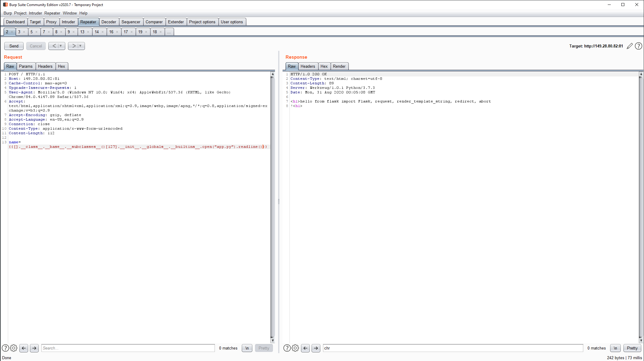Viewport: 644px width, 361px height.
Task: Expand history forward dropdown arrow
Action: click(x=80, y=46)
